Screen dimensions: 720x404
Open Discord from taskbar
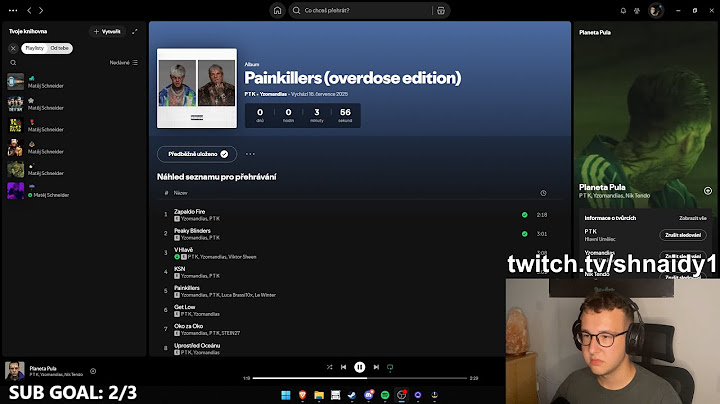pos(368,395)
